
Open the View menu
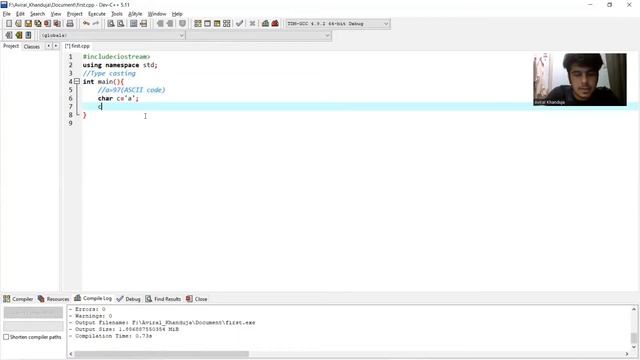pos(56,14)
